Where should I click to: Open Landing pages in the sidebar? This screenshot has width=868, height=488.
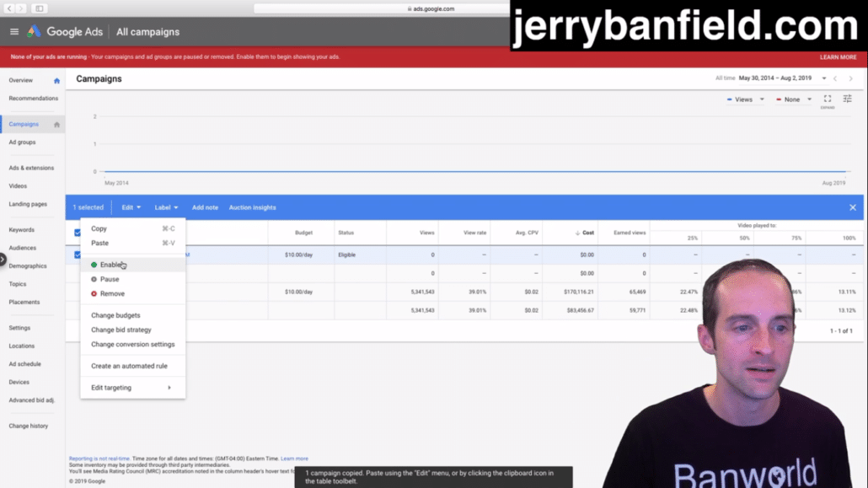[28, 205]
